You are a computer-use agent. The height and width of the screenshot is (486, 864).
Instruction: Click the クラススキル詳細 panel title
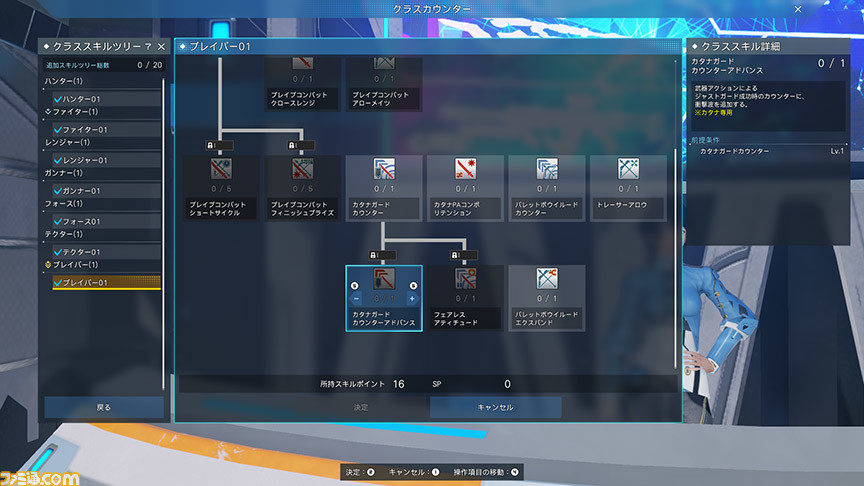click(x=741, y=47)
